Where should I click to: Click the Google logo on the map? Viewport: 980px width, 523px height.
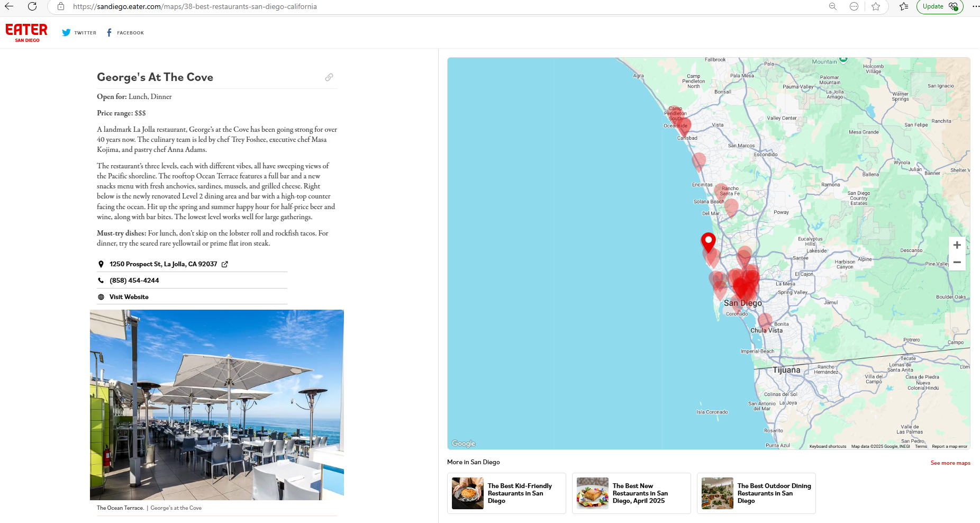tap(464, 444)
